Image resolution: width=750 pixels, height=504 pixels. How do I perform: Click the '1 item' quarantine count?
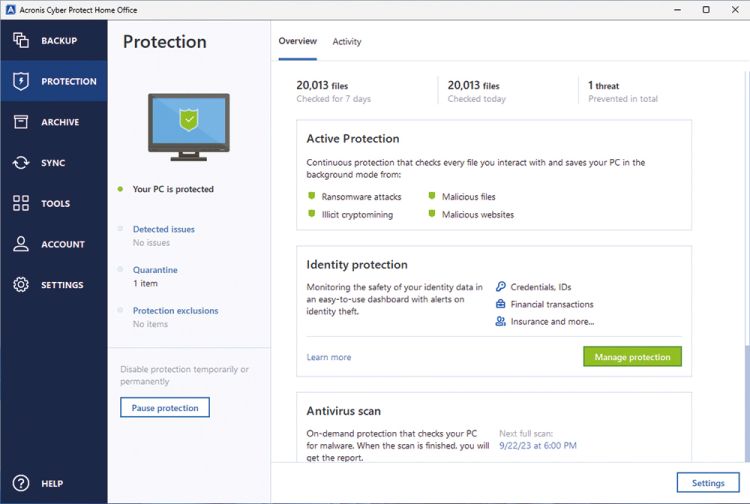pos(145,283)
